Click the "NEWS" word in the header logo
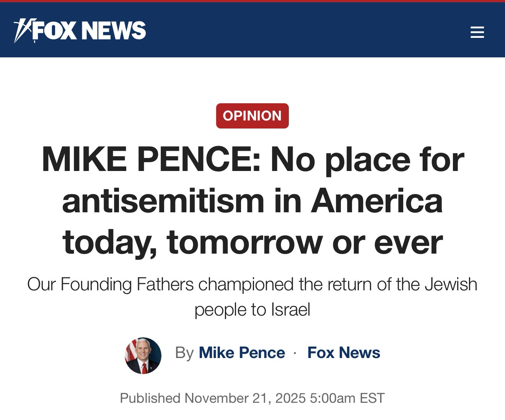Viewport: 505px width, 420px height. coord(115,31)
